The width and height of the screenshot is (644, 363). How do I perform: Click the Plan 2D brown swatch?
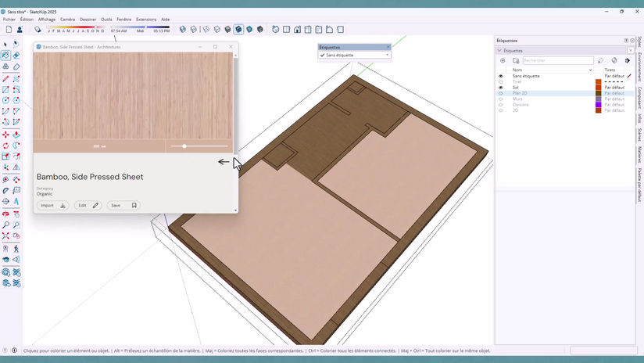coord(599,93)
